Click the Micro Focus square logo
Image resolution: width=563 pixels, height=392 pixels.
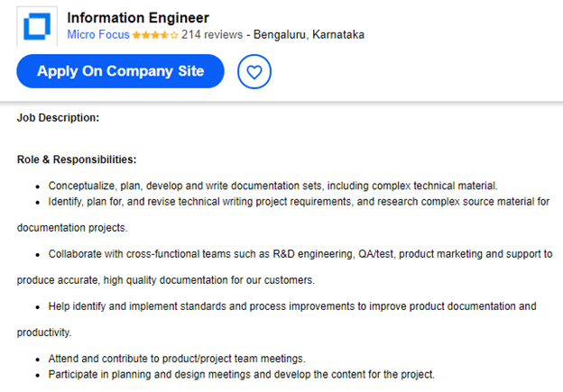(37, 26)
